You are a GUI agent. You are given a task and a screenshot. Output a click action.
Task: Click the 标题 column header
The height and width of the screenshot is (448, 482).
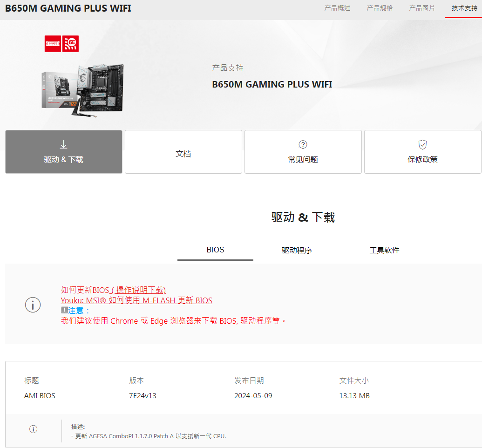[31, 380]
